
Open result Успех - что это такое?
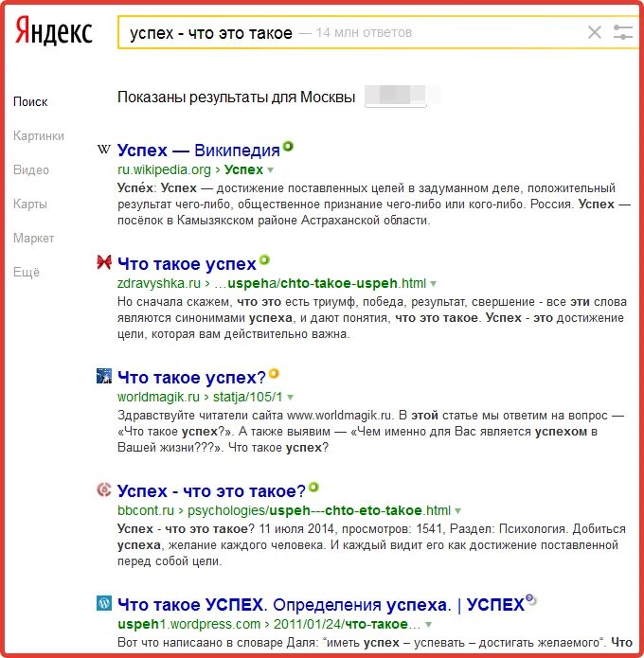click(211, 491)
